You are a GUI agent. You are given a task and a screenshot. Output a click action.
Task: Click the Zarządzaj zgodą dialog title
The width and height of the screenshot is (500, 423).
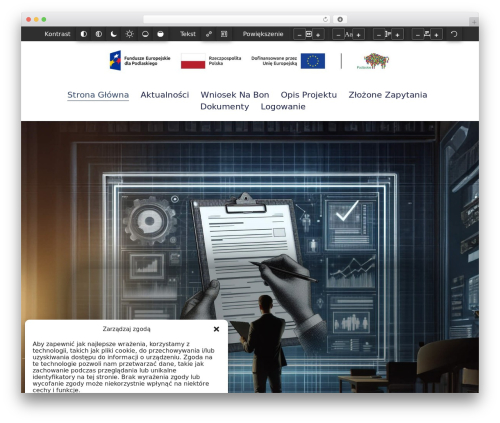coord(126,329)
